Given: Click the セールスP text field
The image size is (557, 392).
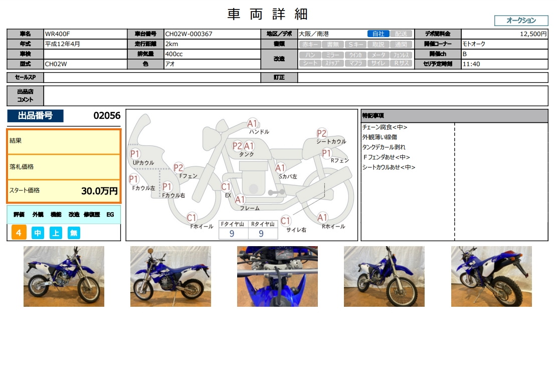Looking at the screenshot, I should click(x=151, y=78).
